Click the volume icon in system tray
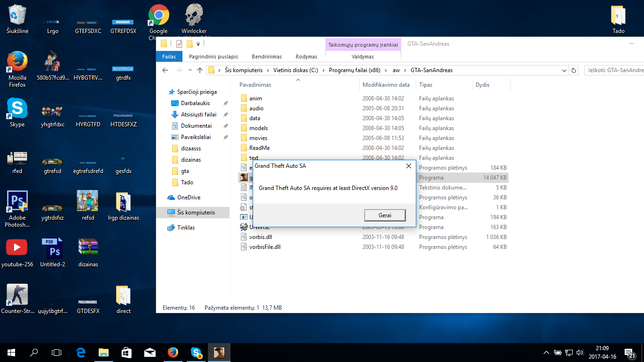This screenshot has width=644, height=362. click(579, 353)
